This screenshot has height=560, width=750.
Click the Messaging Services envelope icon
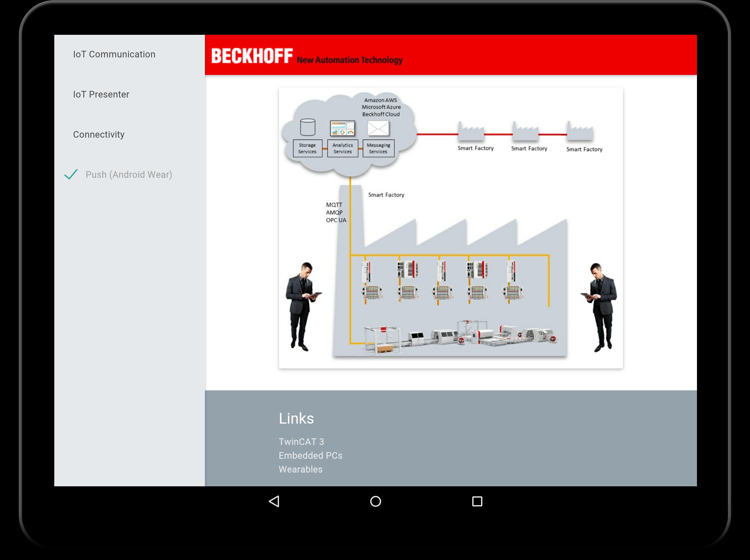point(378,128)
